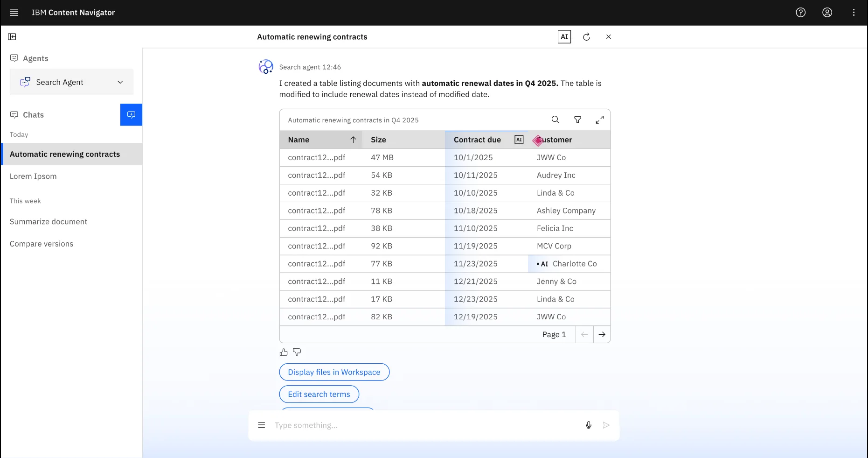Click the microphone icon
The width and height of the screenshot is (868, 458).
click(x=589, y=425)
